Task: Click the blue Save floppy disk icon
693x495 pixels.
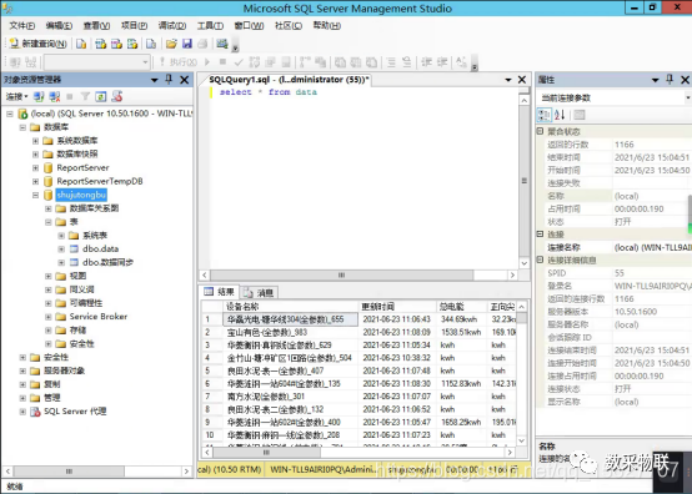Action: 187,44
